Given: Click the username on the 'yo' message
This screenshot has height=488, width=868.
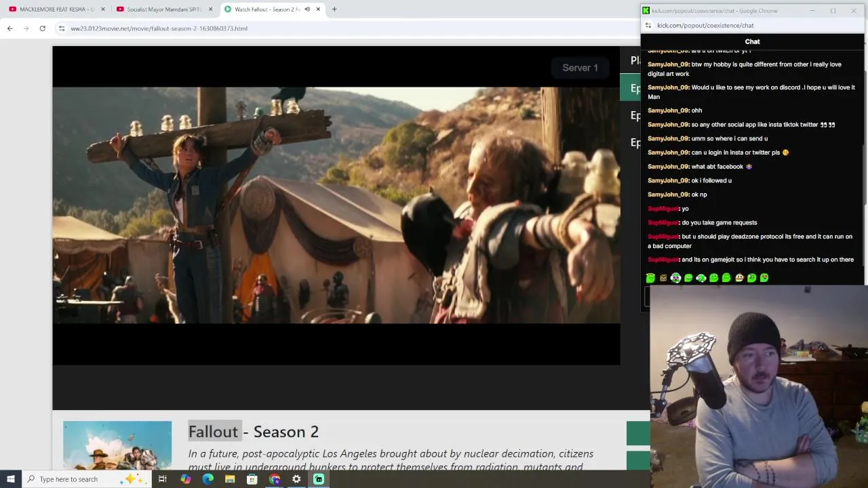Looking at the screenshot, I should [x=663, y=209].
